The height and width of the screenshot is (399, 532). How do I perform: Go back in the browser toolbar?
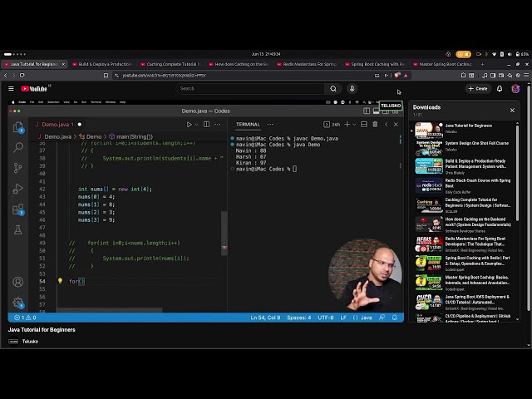[6, 76]
